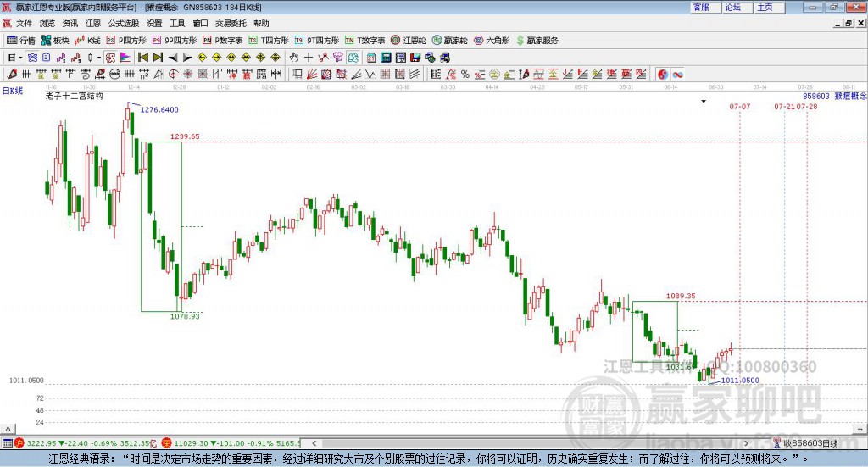Screen dimensions: 868x467
Task: Click the 论坛 forum button
Action: coord(737,7)
